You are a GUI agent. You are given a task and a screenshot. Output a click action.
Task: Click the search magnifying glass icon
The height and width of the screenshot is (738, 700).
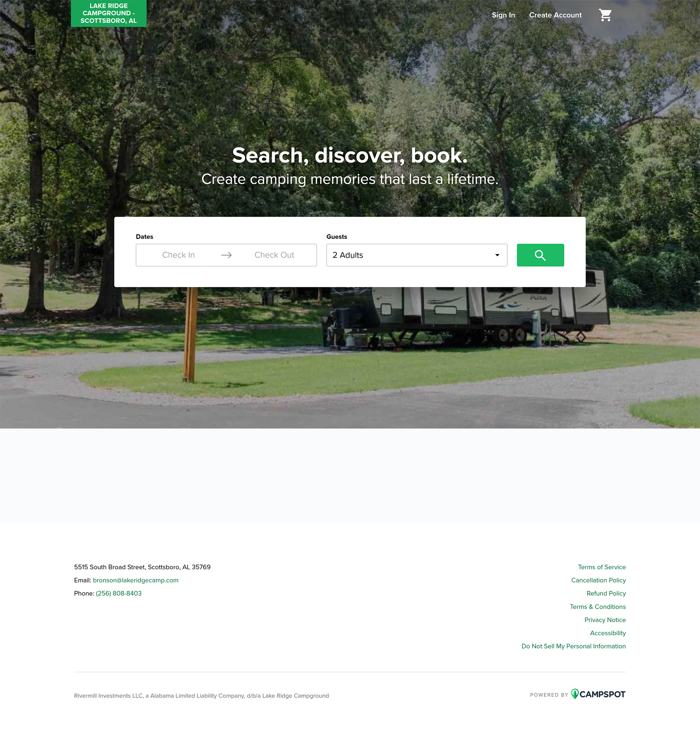540,255
